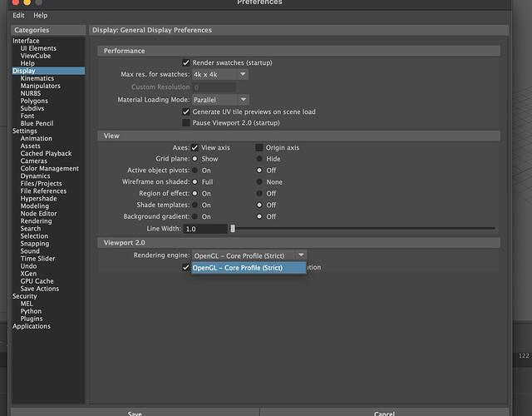The width and height of the screenshot is (532, 416).
Task: Open Rendering engine dropdown
Action: pyautogui.click(x=249, y=255)
